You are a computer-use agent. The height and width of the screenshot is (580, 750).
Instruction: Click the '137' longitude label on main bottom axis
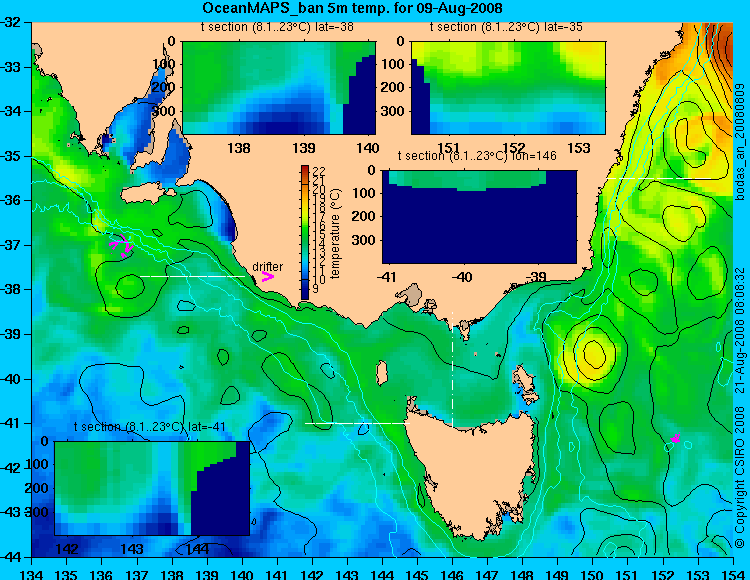(137, 574)
